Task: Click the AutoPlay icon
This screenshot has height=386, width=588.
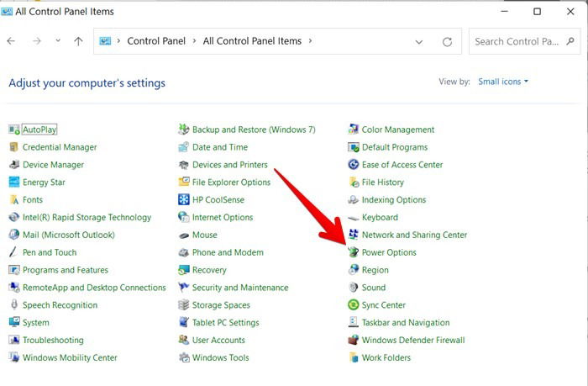Action: (x=14, y=130)
